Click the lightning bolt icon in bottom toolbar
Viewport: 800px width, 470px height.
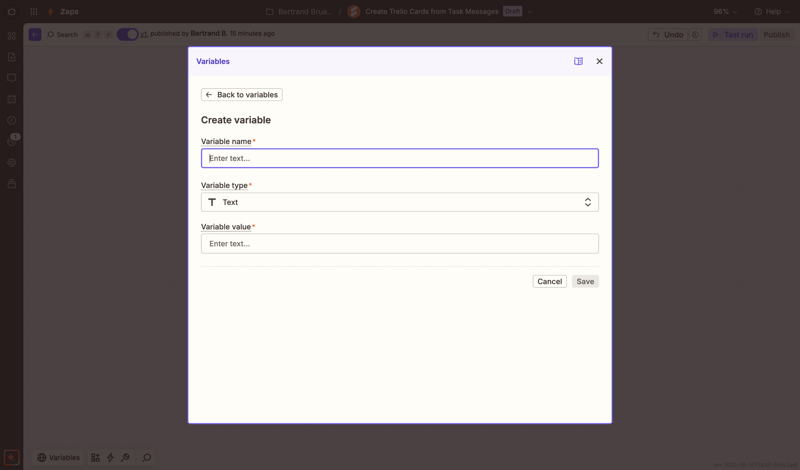click(x=110, y=457)
